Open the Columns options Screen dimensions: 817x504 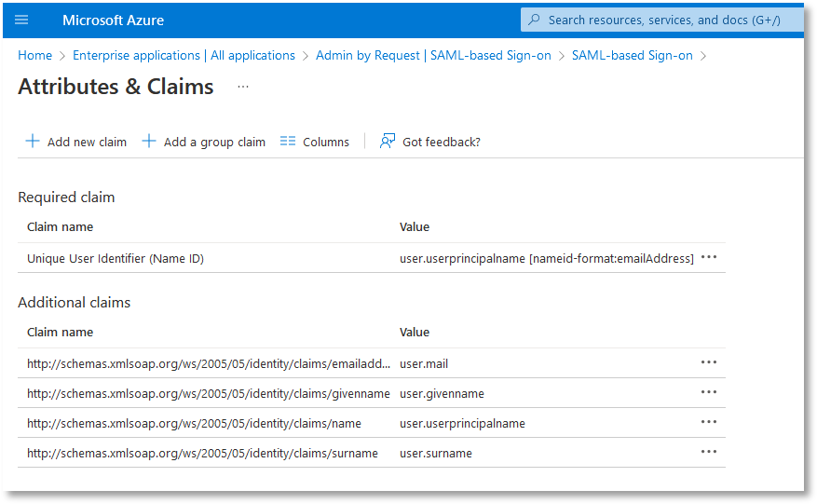click(x=315, y=142)
